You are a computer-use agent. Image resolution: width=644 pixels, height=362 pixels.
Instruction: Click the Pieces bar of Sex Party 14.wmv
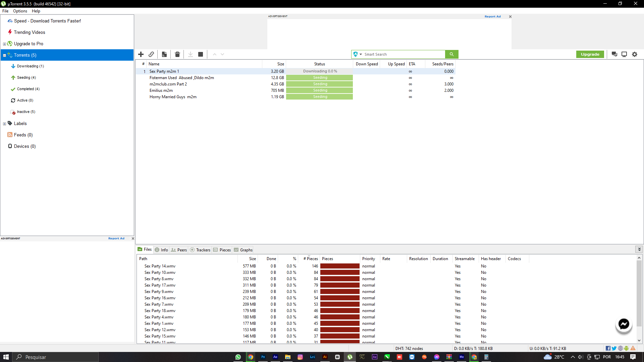coord(340,266)
